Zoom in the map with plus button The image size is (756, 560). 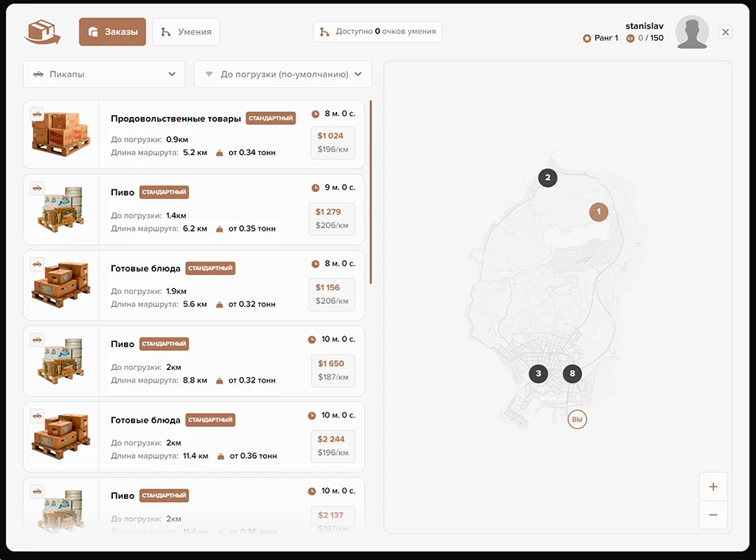click(713, 487)
